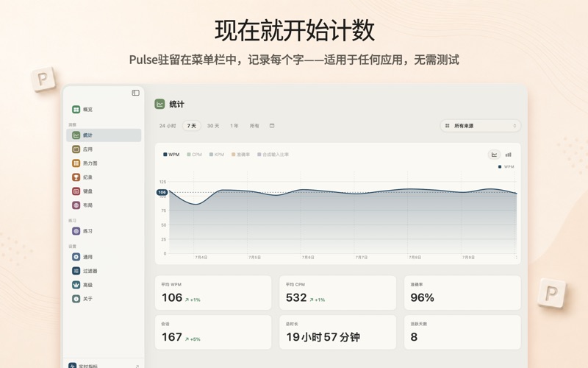This screenshot has width=588, height=368.
Task: Click the 总时长 card 19小时57分钟
Action: click(337, 332)
